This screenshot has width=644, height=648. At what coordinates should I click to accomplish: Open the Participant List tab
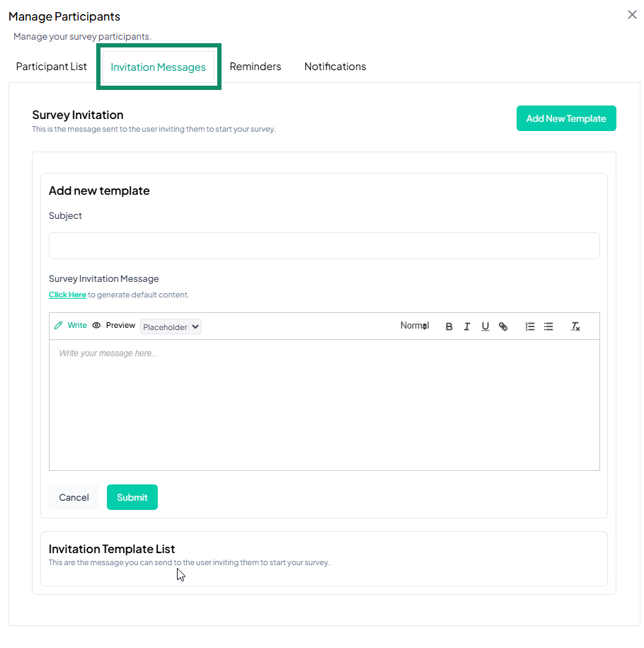(52, 67)
